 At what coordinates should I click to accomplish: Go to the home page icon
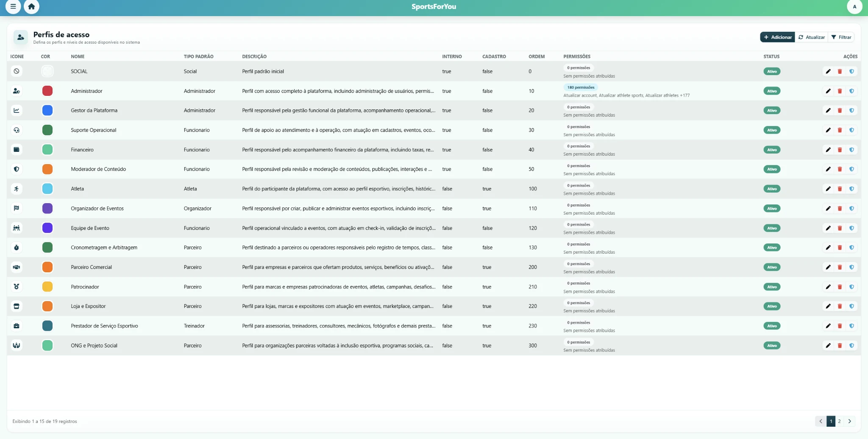point(31,6)
